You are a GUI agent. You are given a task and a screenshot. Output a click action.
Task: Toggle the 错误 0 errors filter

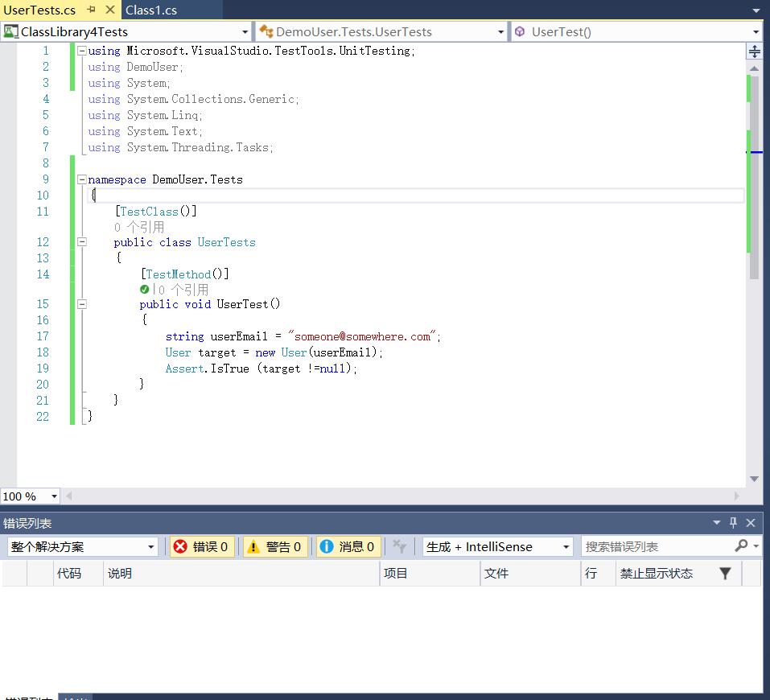coord(201,546)
